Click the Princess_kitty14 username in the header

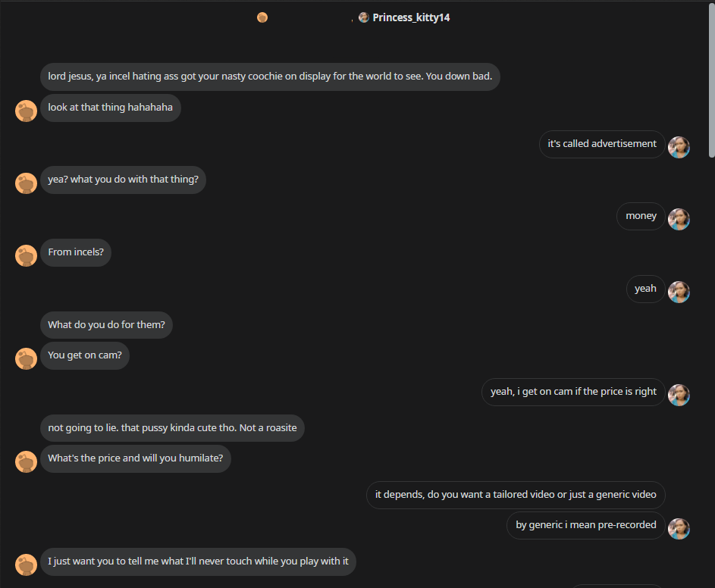[x=411, y=17]
